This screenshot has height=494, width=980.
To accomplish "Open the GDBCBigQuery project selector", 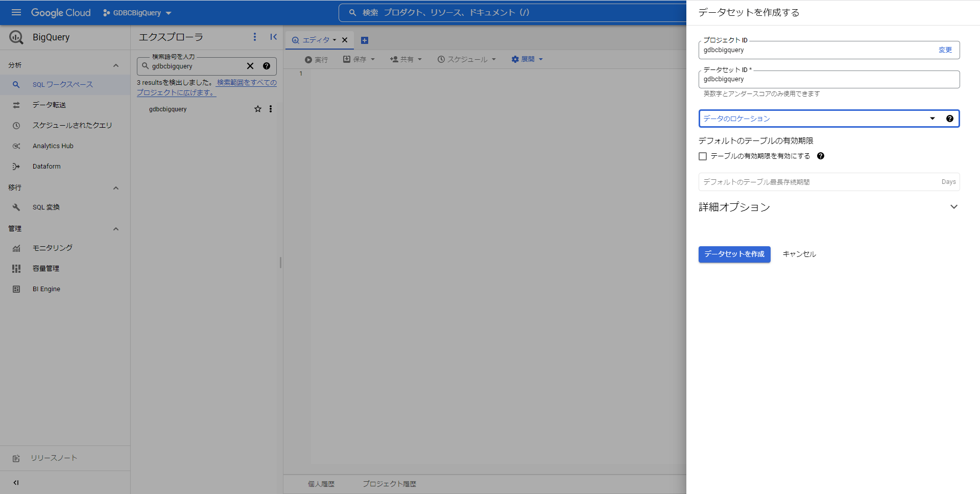I will coord(137,13).
